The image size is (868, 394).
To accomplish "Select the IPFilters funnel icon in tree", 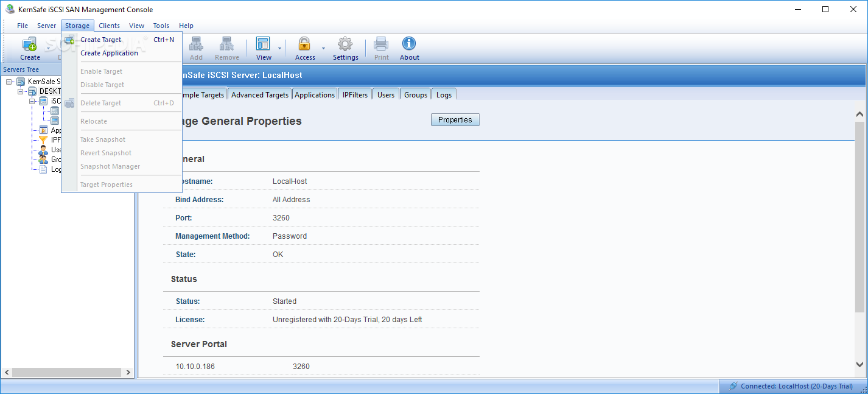I will coord(43,140).
